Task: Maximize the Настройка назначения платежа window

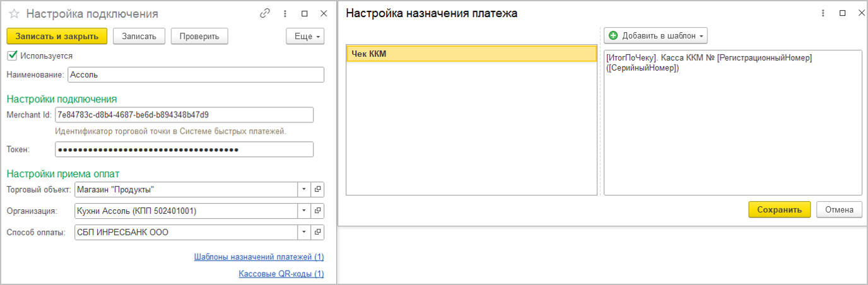Action: 842,13
